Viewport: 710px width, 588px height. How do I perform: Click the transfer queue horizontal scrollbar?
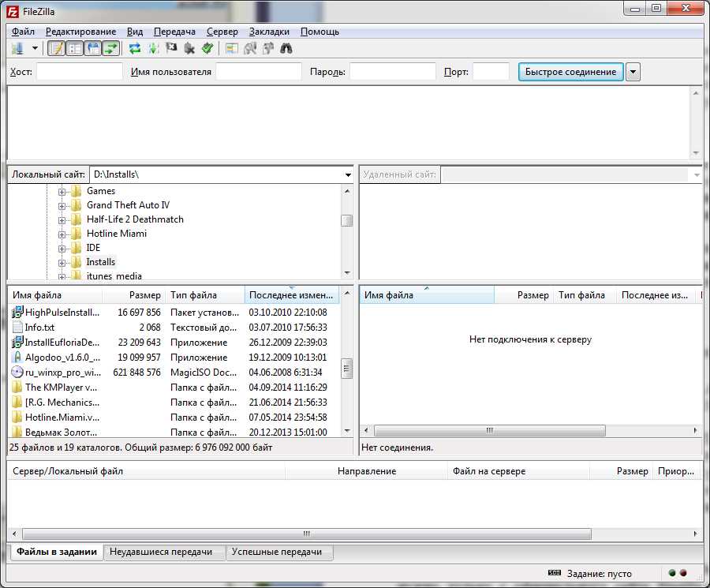click(307, 534)
